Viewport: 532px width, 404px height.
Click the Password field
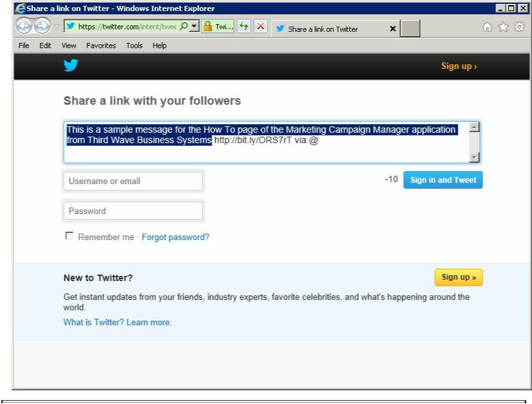[133, 211]
